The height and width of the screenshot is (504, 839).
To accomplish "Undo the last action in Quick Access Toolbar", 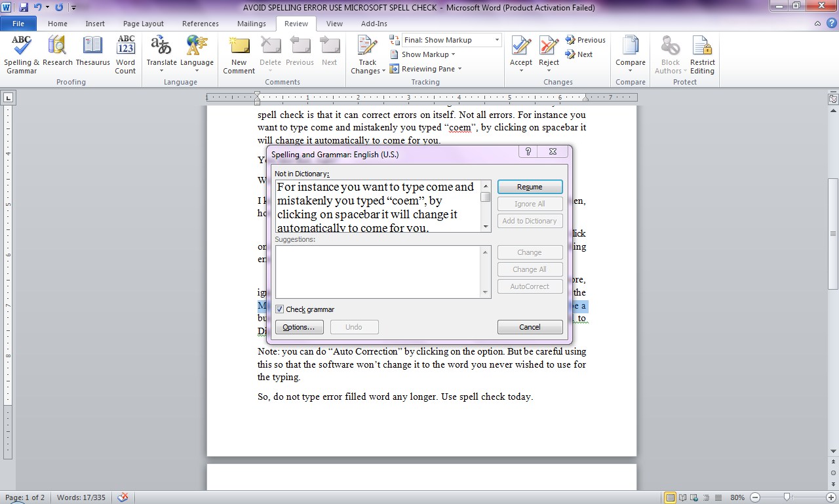I will (37, 7).
